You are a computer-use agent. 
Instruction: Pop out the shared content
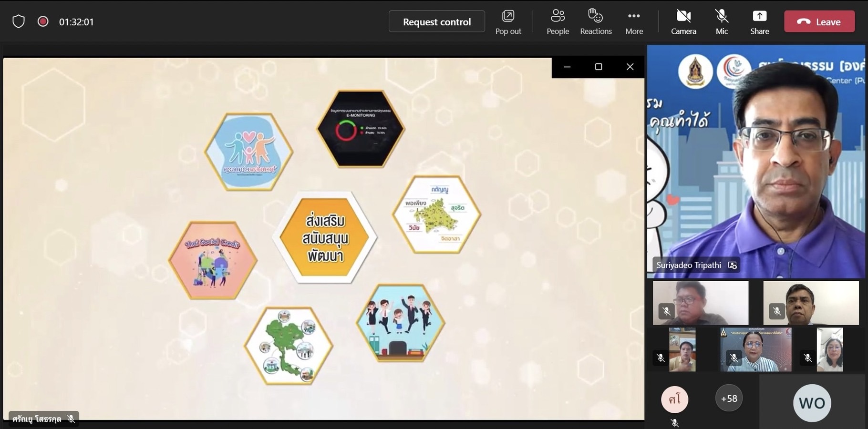click(x=508, y=22)
